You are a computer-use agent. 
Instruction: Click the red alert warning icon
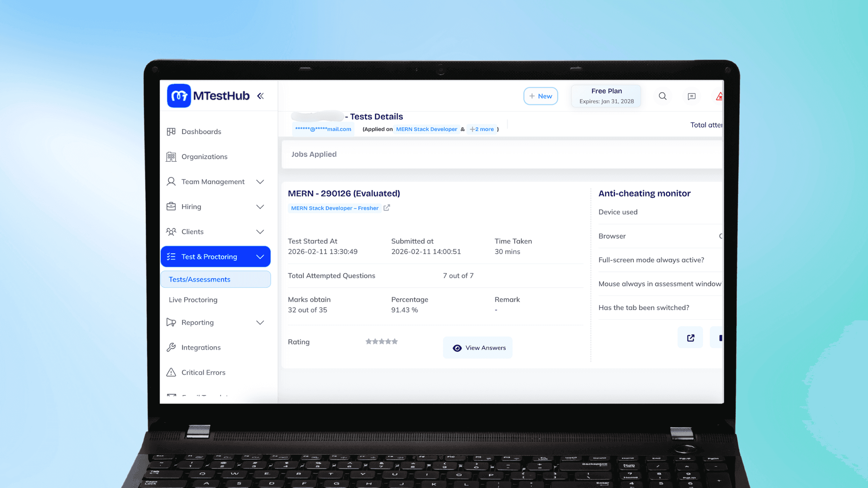[x=719, y=96]
